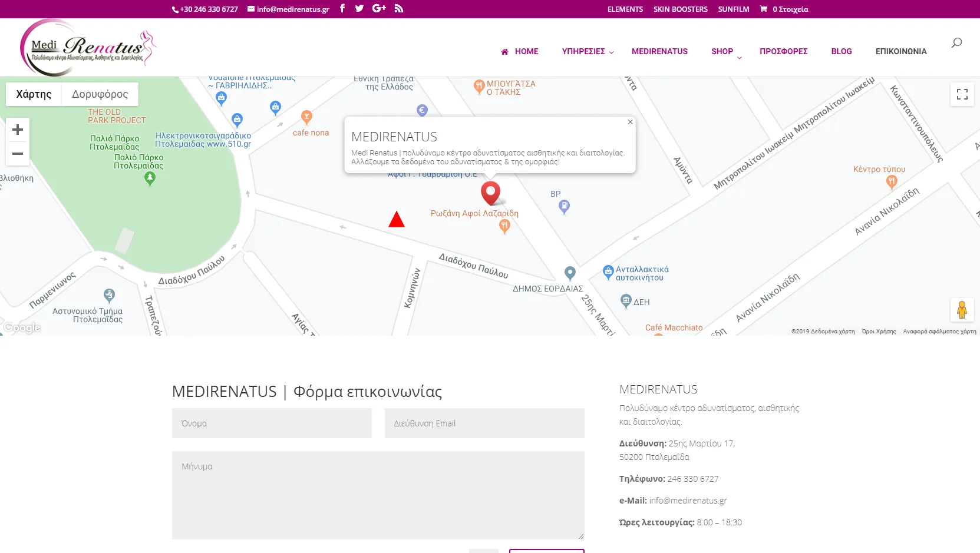This screenshot has width=980, height=553.
Task: Click the +30 246 330 6727 phone
Action: pos(205,9)
